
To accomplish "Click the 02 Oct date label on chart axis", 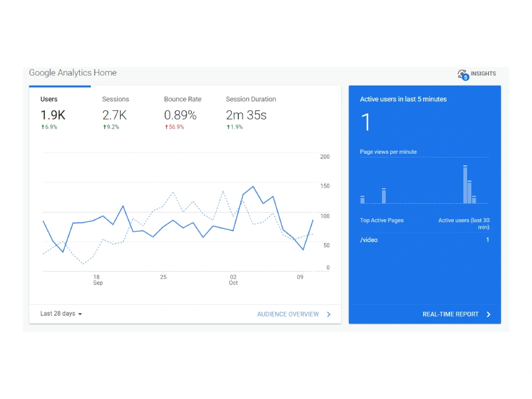I will [233, 280].
